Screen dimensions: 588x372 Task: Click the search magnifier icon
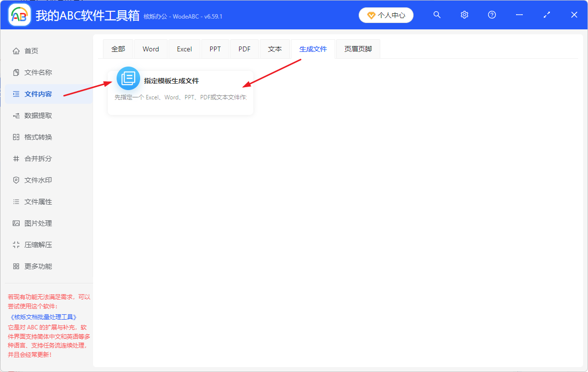click(437, 15)
